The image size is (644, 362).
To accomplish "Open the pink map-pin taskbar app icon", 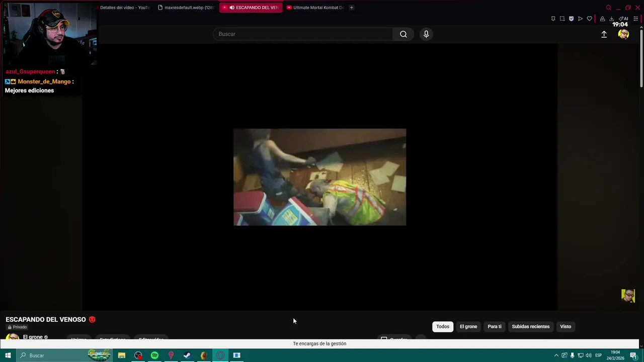I will (171, 355).
